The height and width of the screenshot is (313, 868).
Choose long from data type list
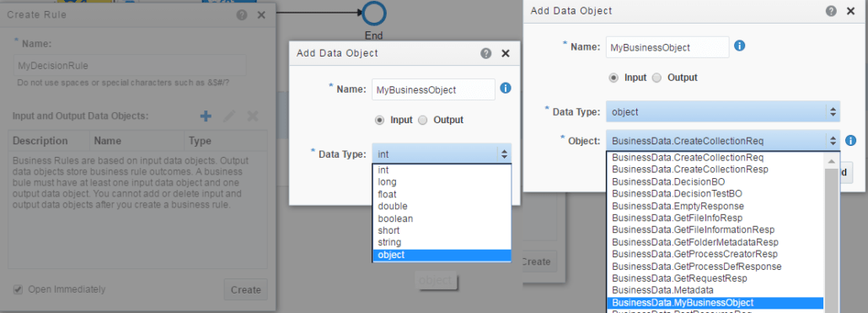tap(442, 181)
